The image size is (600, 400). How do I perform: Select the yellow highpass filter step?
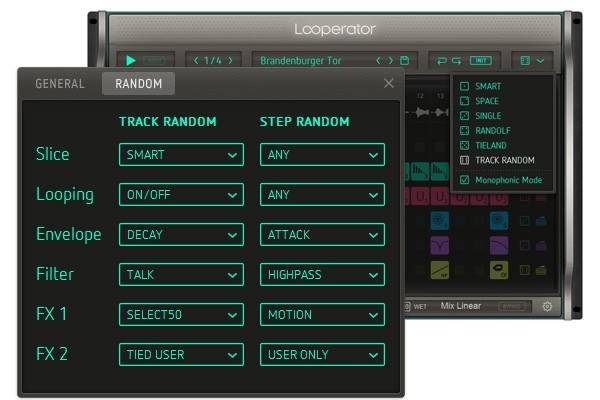point(440,270)
